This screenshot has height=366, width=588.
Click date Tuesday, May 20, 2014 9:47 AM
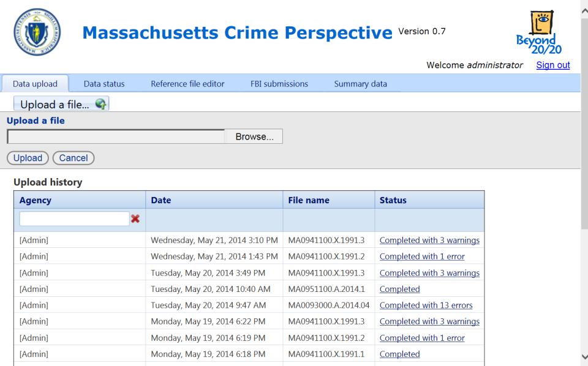pyautogui.click(x=208, y=305)
